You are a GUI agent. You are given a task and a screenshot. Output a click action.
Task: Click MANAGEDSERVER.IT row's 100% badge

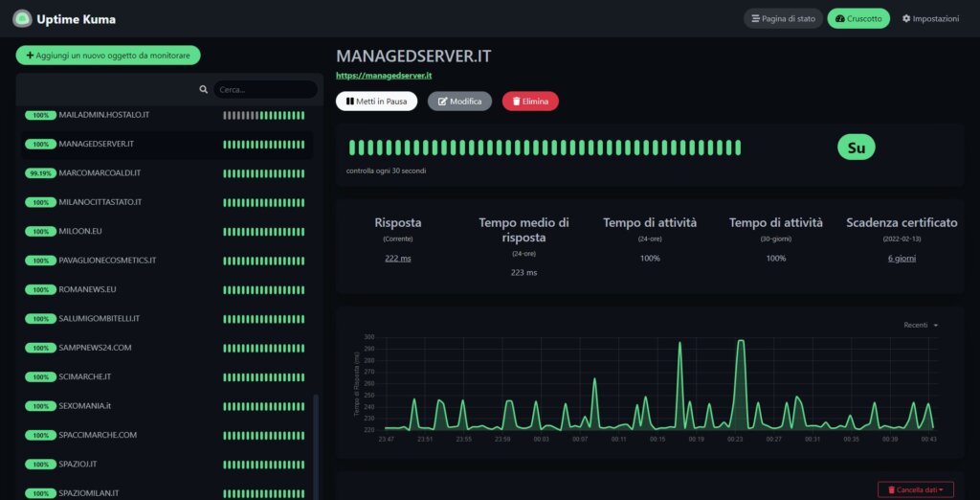click(40, 145)
